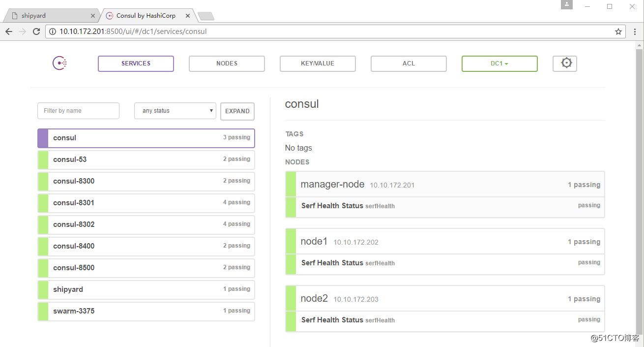Viewport: 644px width, 347px height.
Task: Open the any status filter dropdown
Action: [x=175, y=111]
